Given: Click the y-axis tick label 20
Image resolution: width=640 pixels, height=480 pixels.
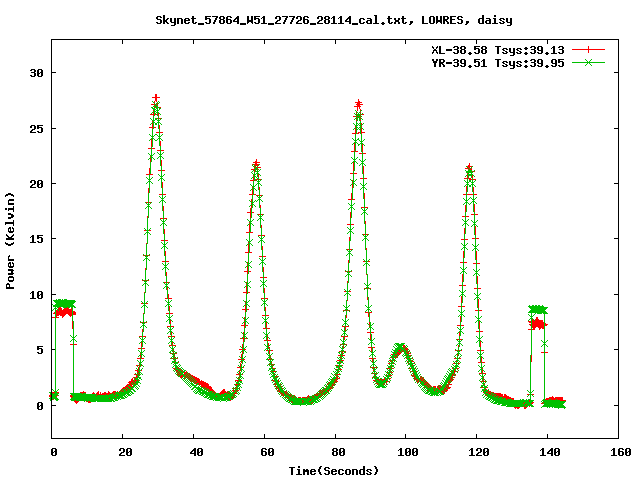Looking at the screenshot, I should [36, 184].
